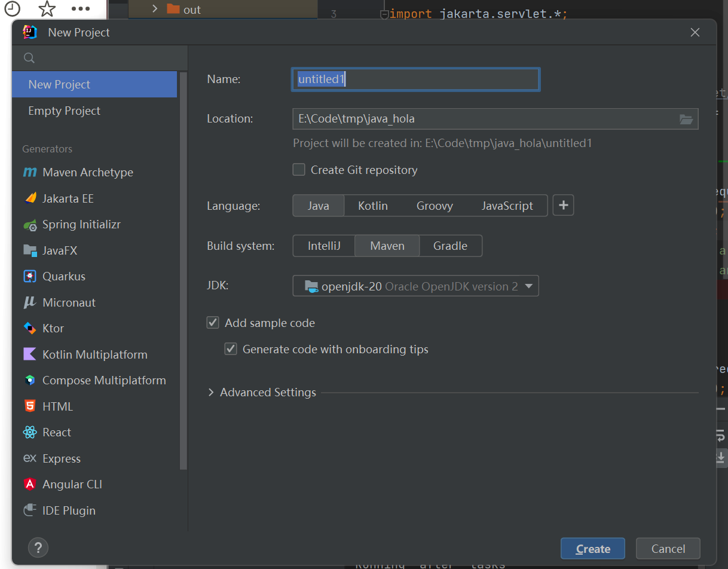
Task: Click the 'Language:' label
Action: [x=234, y=206]
